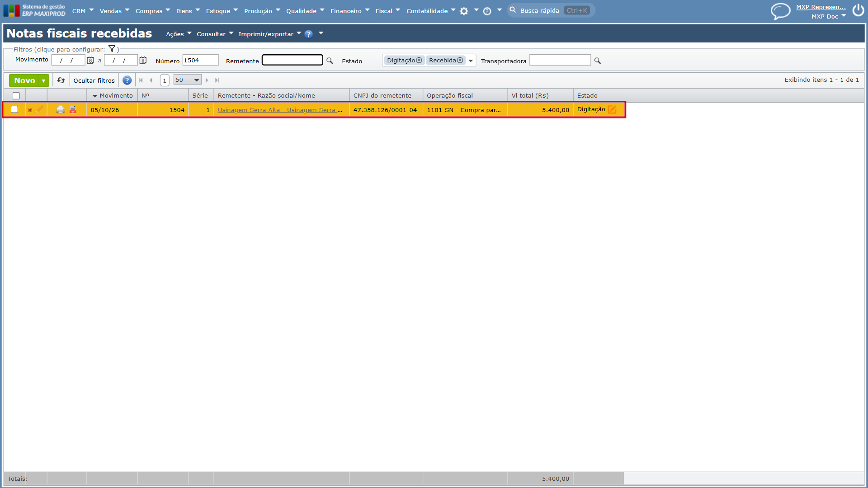Screen dimensions: 868x488
Task: Click the Busca rápida search box
Action: 551,10
